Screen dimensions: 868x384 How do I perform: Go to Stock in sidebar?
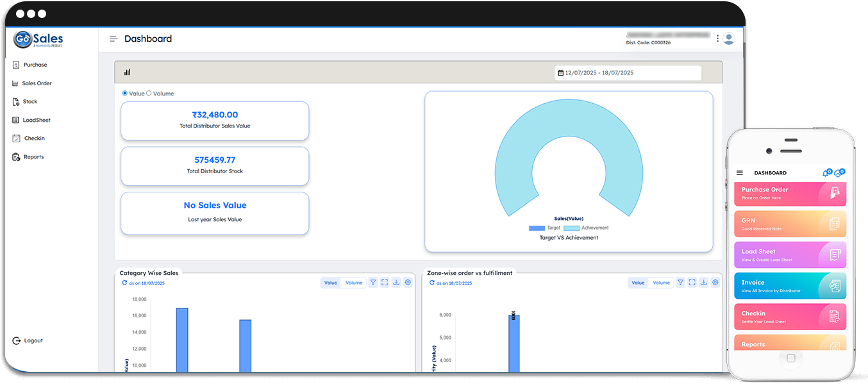coord(25,102)
